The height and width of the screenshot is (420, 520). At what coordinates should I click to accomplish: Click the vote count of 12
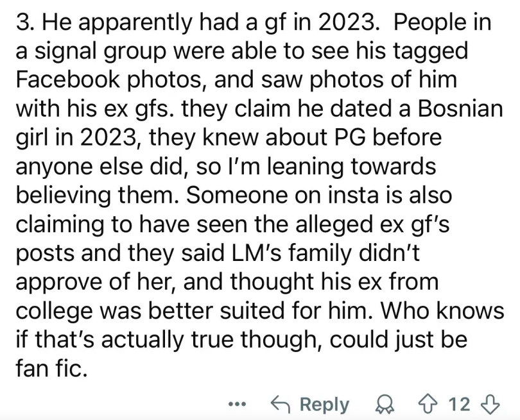click(459, 404)
